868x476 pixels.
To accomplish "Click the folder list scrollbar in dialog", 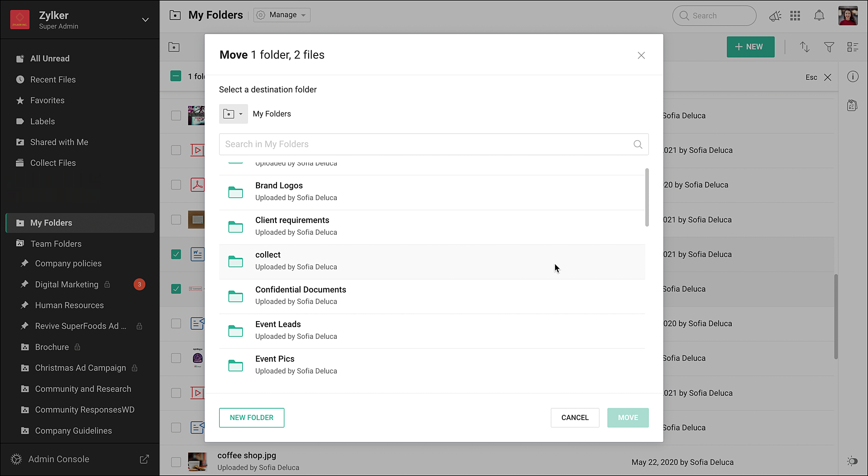I will pos(647,197).
